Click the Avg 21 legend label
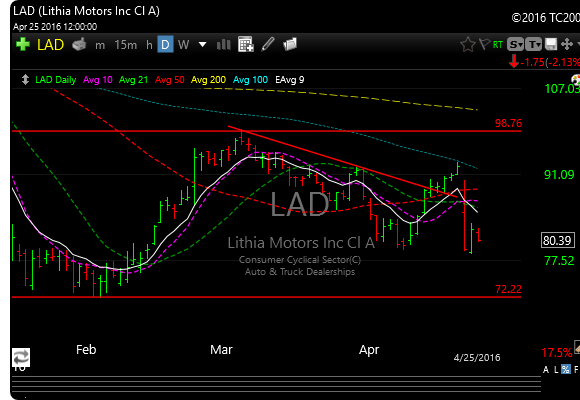580x400 pixels. point(134,80)
